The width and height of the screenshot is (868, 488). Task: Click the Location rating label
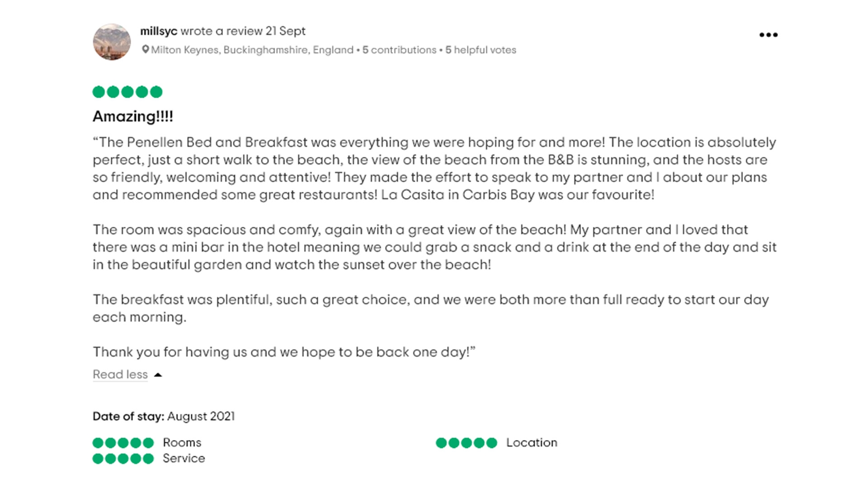click(x=532, y=443)
